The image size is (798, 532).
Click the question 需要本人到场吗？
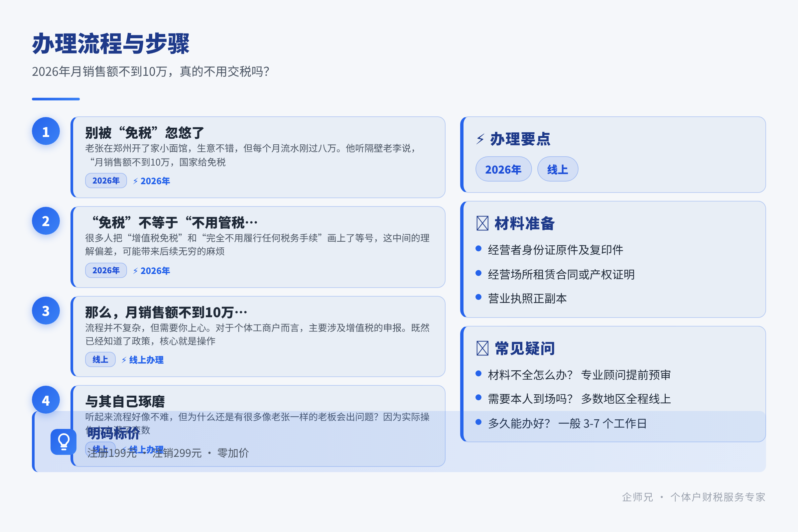pos(530,399)
